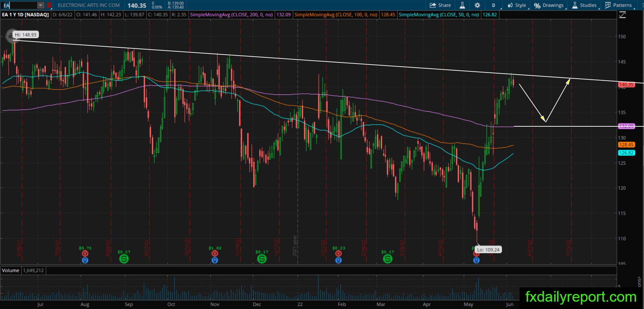Click the 1,649,212 volume value
This screenshot has height=309, width=644.
[x=34, y=271]
